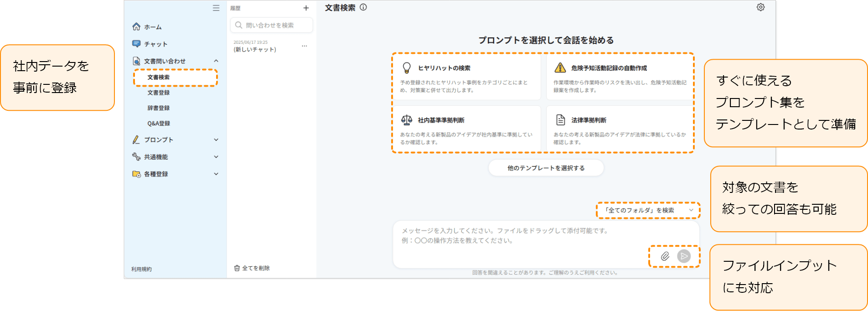Image resolution: width=868 pixels, height=311 pixels.
Task: Select 文書登録 in the sidebar
Action: (x=158, y=93)
